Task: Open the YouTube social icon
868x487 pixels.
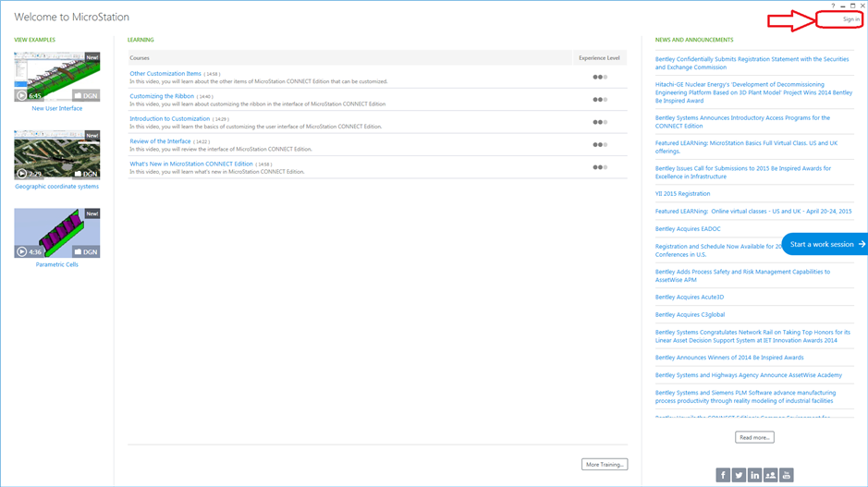Action: coord(787,475)
